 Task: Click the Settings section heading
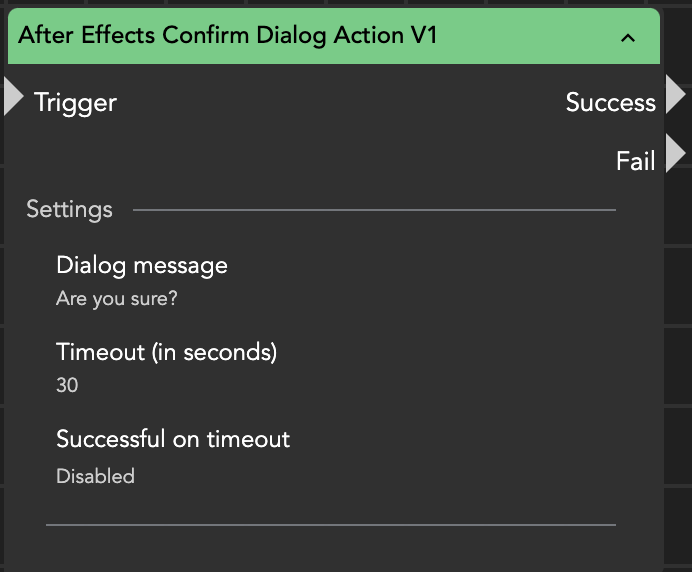[69, 210]
